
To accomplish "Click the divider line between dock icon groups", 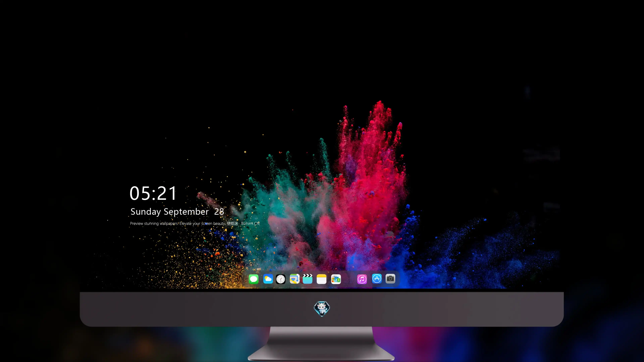I will point(349,279).
